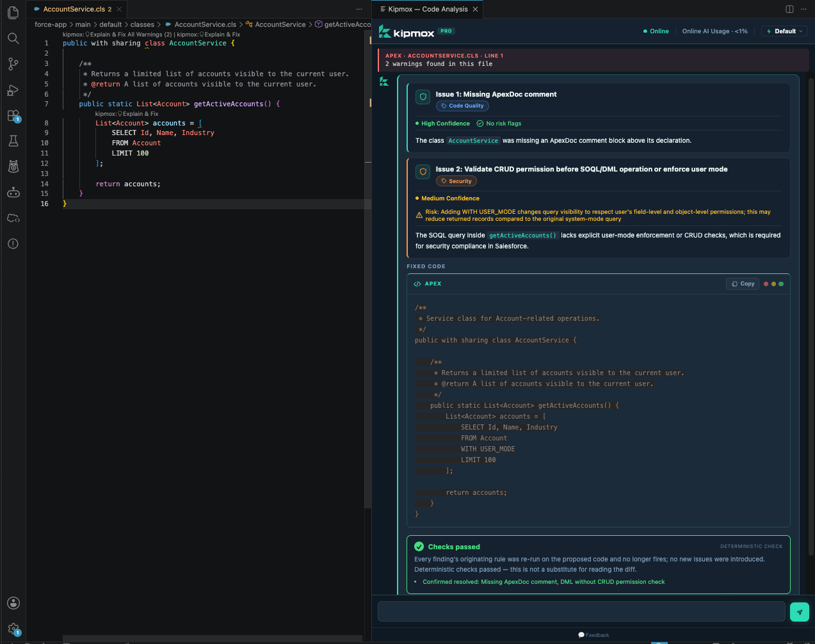Click the Code Quality tag
Image resolution: width=815 pixels, height=644 pixels.
[x=463, y=106]
